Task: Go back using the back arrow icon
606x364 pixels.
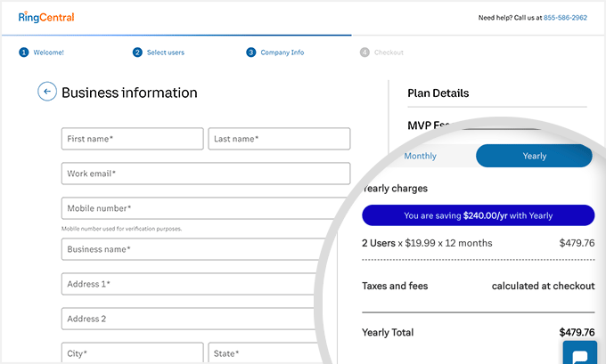Action: click(x=47, y=92)
